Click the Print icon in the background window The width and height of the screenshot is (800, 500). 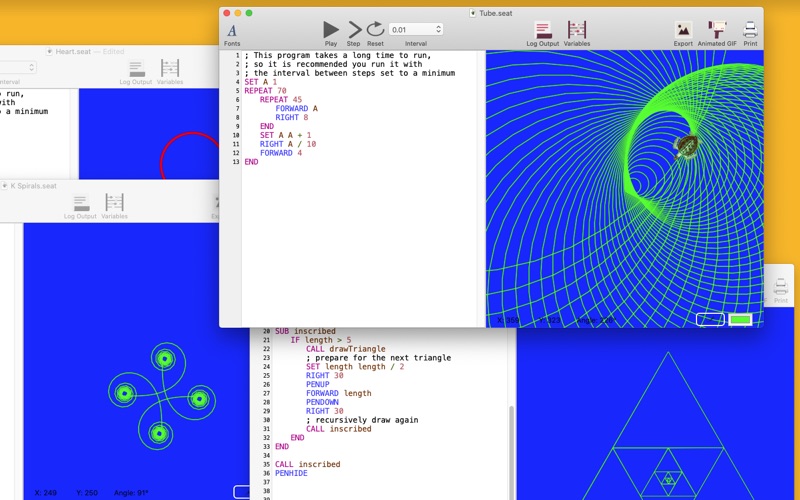point(780,290)
